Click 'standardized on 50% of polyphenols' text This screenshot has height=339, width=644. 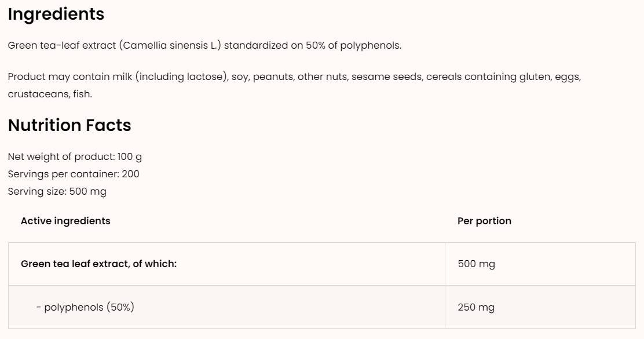click(312, 45)
